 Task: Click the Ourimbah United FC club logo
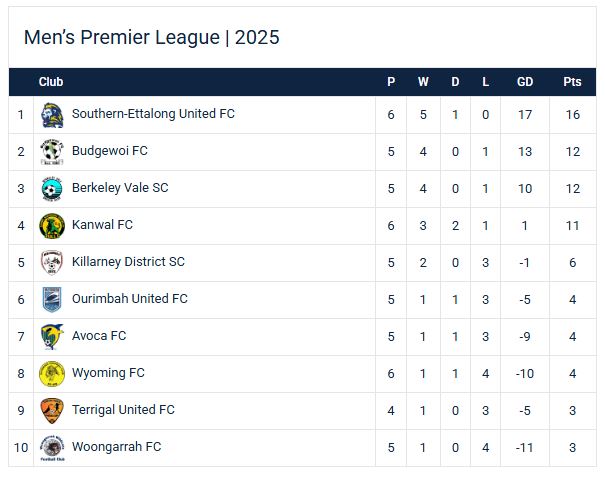[52, 300]
